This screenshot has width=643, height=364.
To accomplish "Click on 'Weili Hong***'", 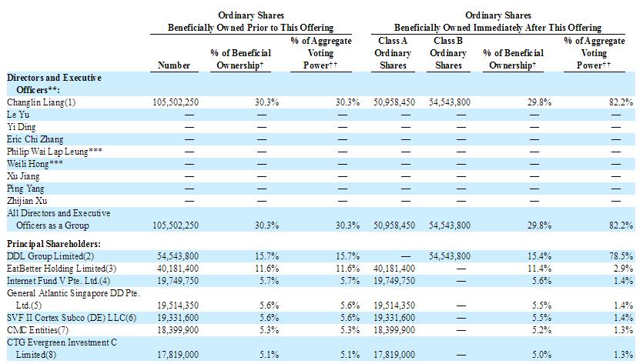I will 35,164.
